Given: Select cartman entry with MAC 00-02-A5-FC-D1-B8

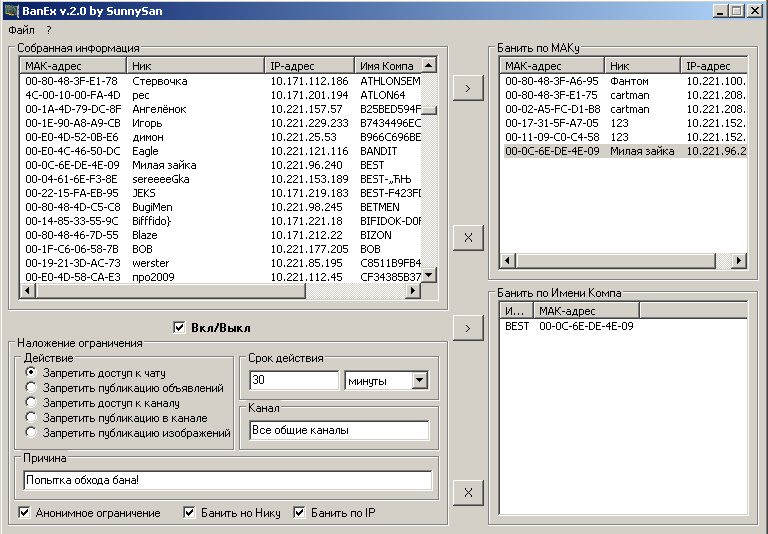Looking at the screenshot, I should (x=624, y=109).
